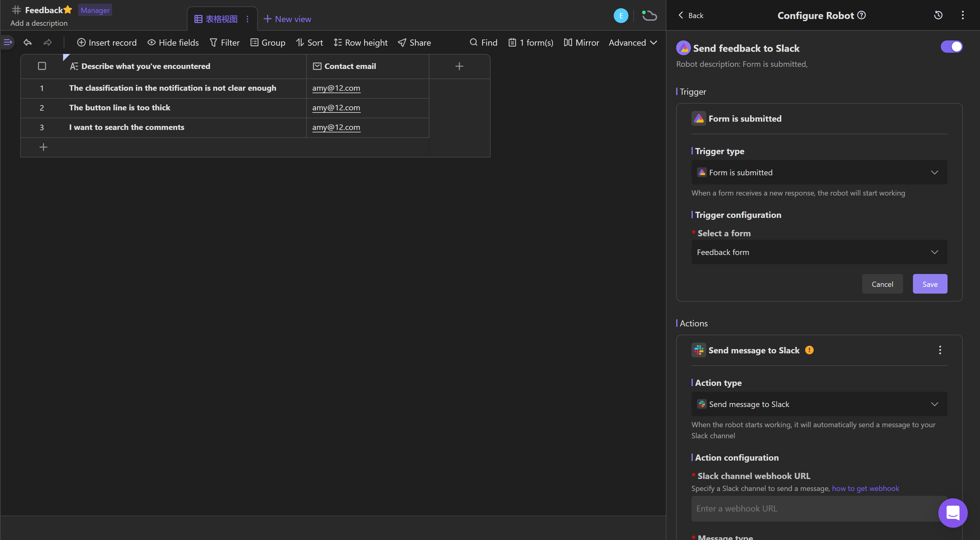Click the Manager permission tag
Image resolution: width=980 pixels, height=540 pixels.
click(95, 10)
